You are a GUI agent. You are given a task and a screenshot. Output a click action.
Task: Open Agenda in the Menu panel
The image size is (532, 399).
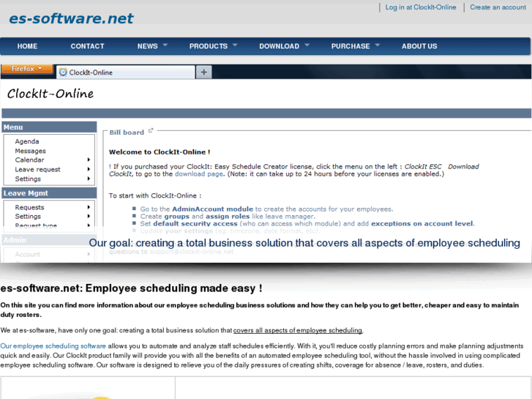tap(27, 141)
